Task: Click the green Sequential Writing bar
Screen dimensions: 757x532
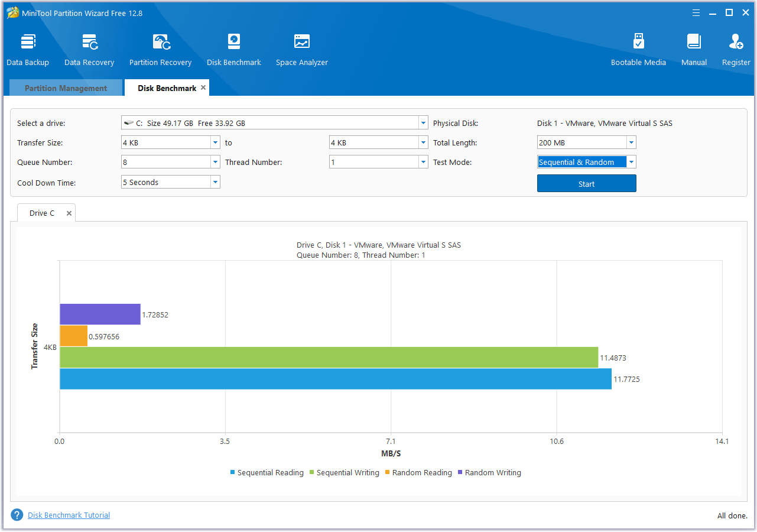Action: click(329, 357)
